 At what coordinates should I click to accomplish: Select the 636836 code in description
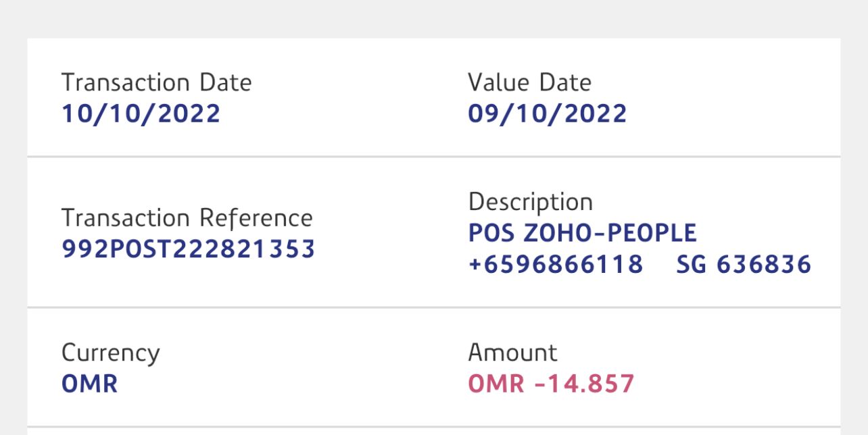coord(764,264)
